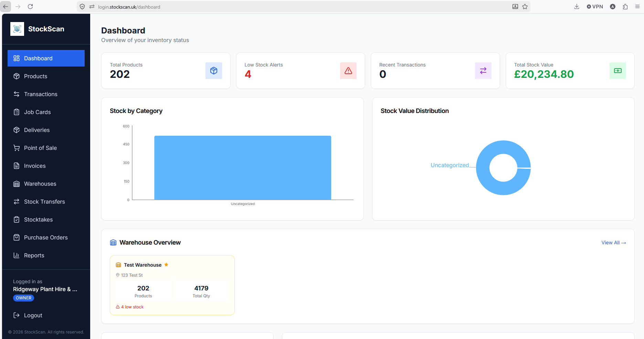
Task: Click the 4 low stock warning text
Action: 132,307
